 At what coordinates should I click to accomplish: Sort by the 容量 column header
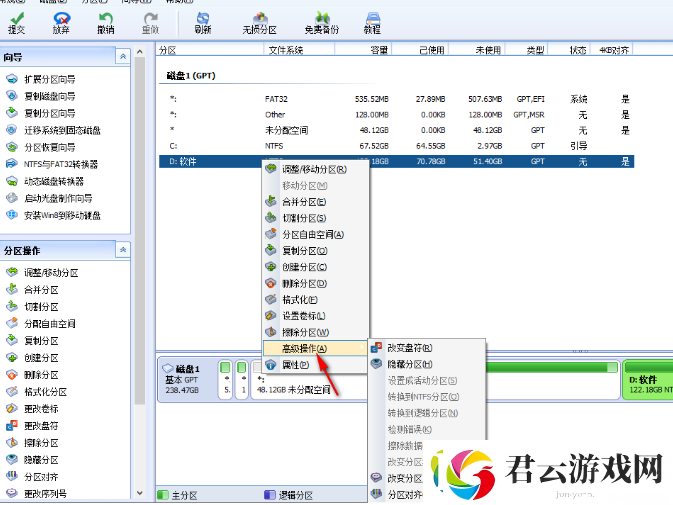(x=363, y=50)
